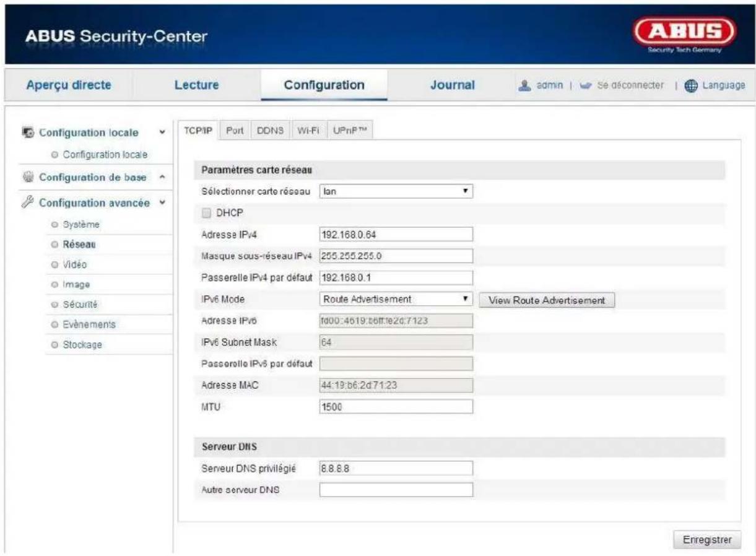Click the Passerelle IPv4 par défaut field
This screenshot has height=556, width=756.
click(396, 277)
